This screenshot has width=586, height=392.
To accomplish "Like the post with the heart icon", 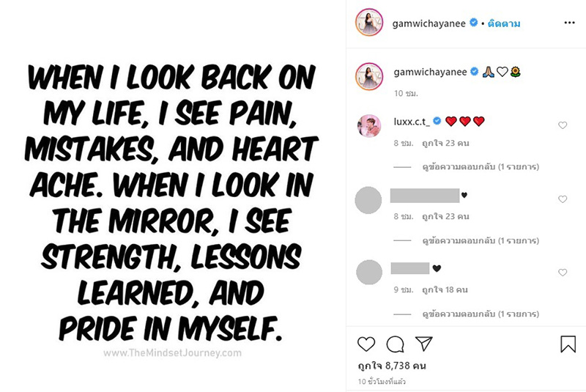I will click(366, 344).
